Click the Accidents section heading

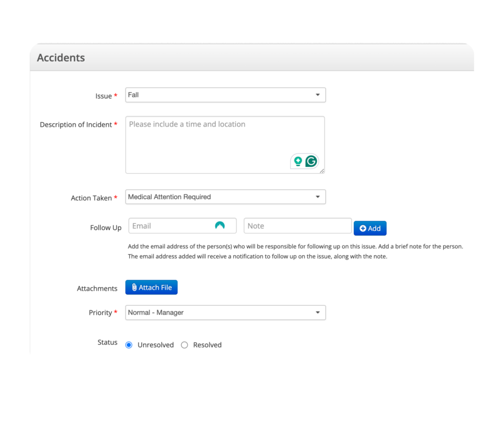pos(61,58)
